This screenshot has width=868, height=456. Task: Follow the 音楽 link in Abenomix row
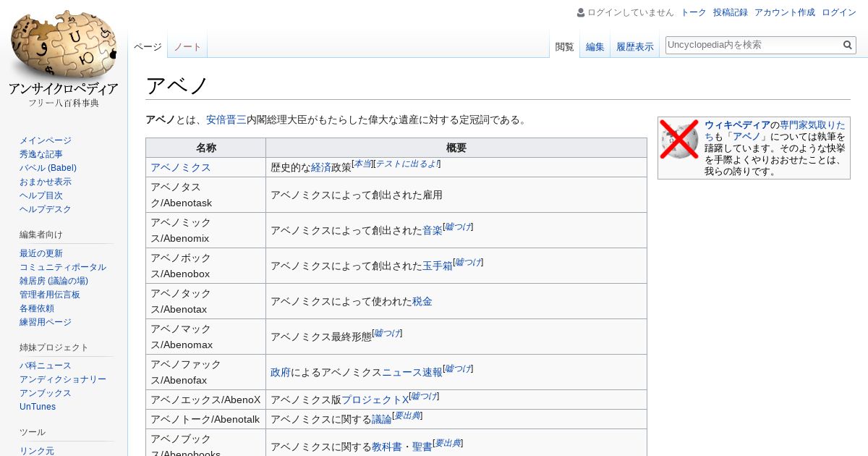[433, 230]
